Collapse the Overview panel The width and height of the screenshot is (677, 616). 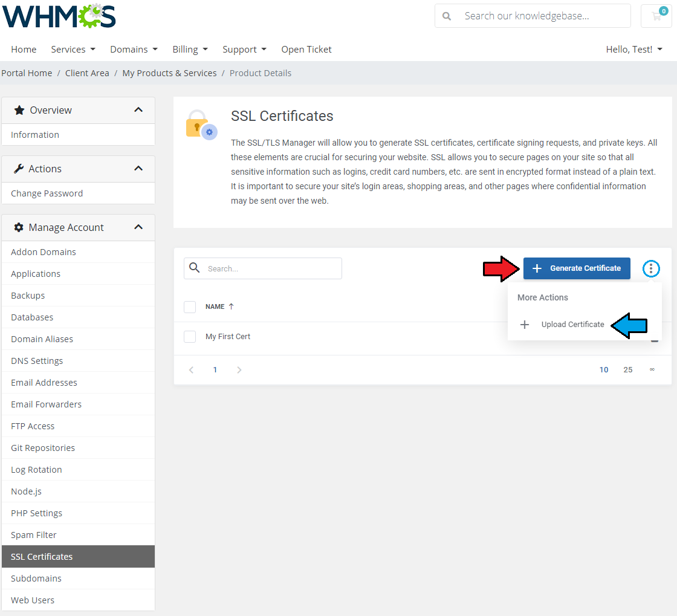(138, 109)
